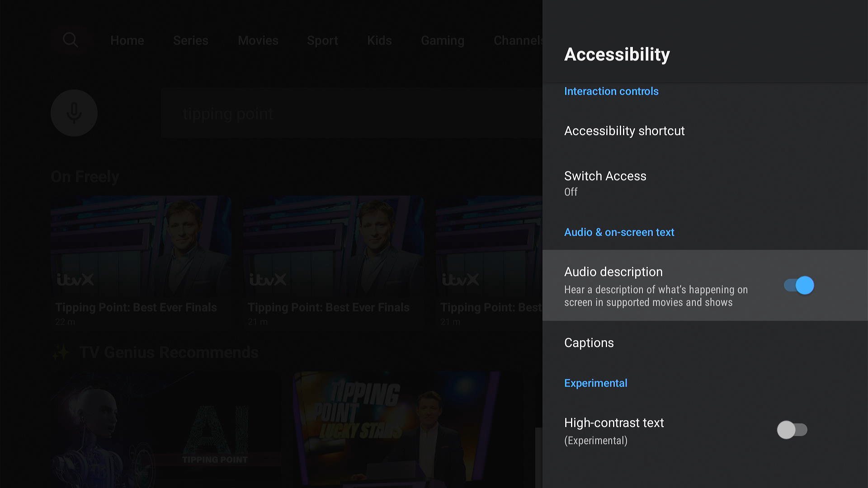Select the Kids tab
Screen dimensions: 868x488
[x=379, y=41]
